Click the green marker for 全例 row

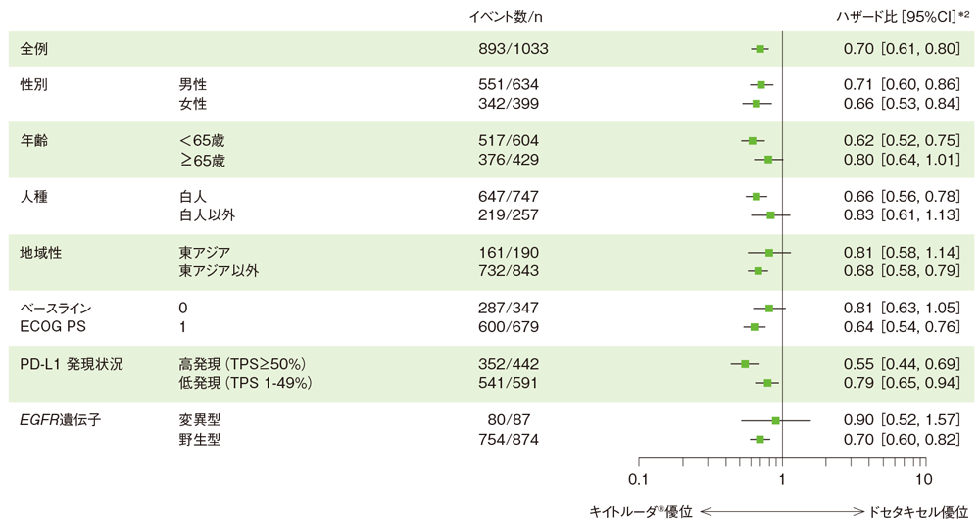point(760,49)
